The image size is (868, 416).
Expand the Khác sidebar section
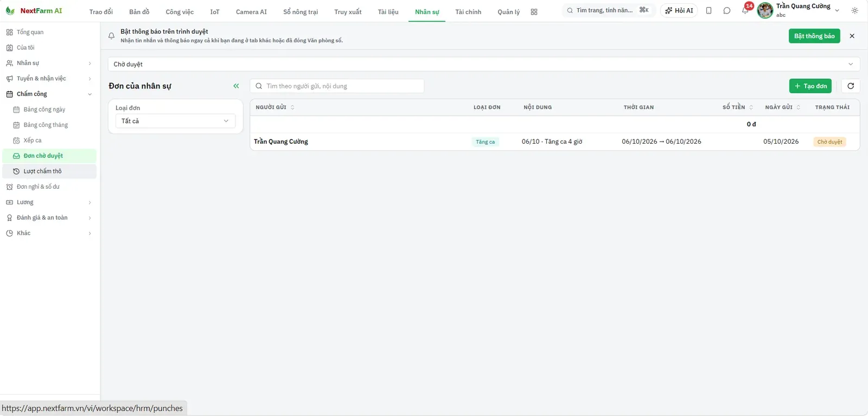pos(49,233)
